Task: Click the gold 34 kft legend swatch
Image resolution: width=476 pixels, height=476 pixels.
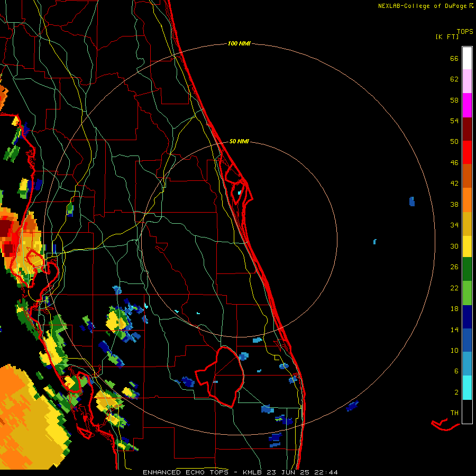Action: (x=467, y=224)
